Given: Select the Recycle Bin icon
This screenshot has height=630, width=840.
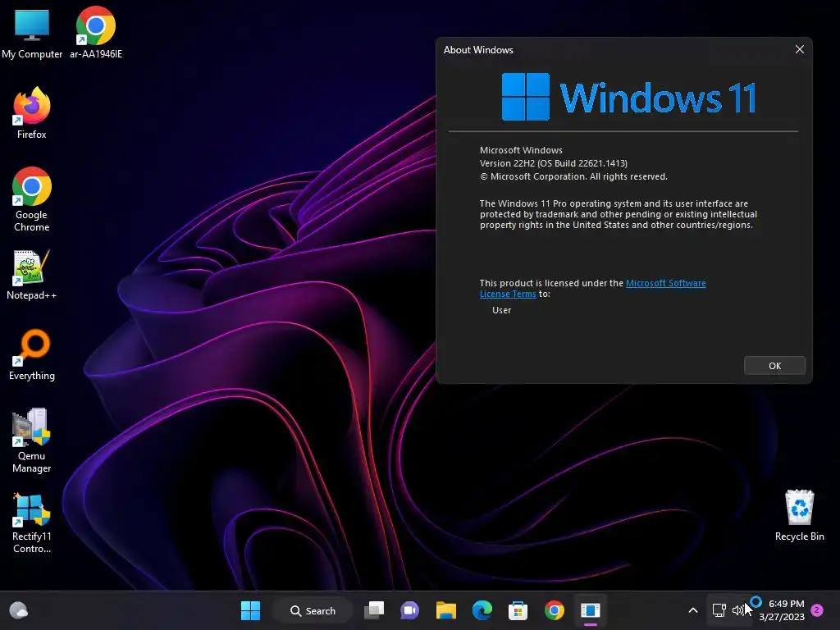Looking at the screenshot, I should (x=799, y=515).
